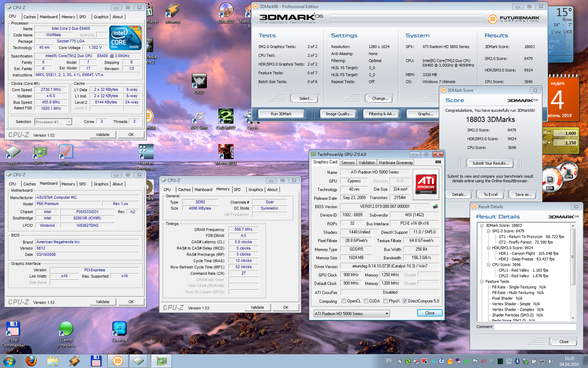588x368 pixels.
Task: Toggle the DirectCompute 5.0 checkbox
Action: (x=405, y=301)
